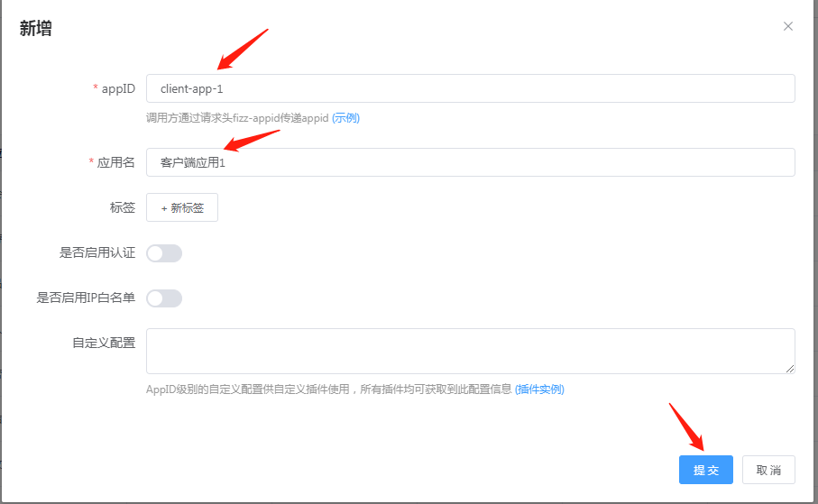Screen dimensions: 818x504
Task: Close the 新增 dialog with the X icon
Action: (x=787, y=26)
